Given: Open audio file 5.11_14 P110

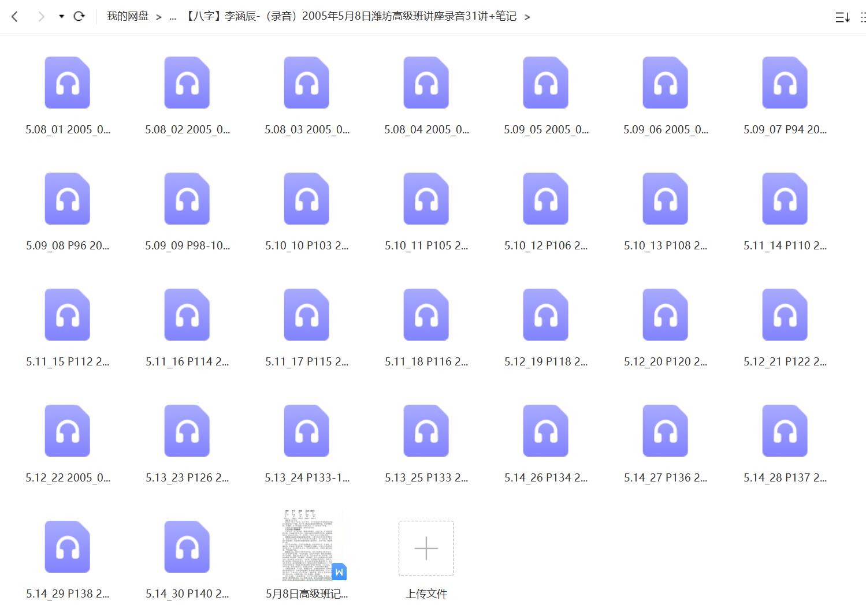Looking at the screenshot, I should tap(785, 199).
